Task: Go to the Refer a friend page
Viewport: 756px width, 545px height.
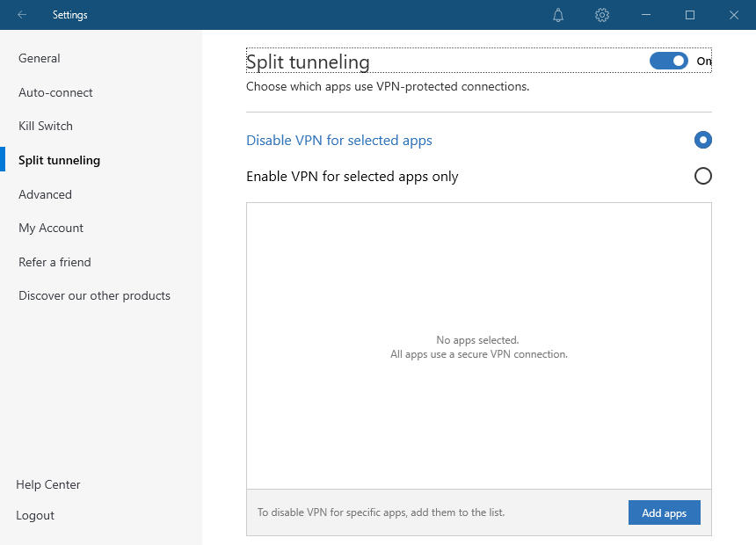Action: [55, 261]
